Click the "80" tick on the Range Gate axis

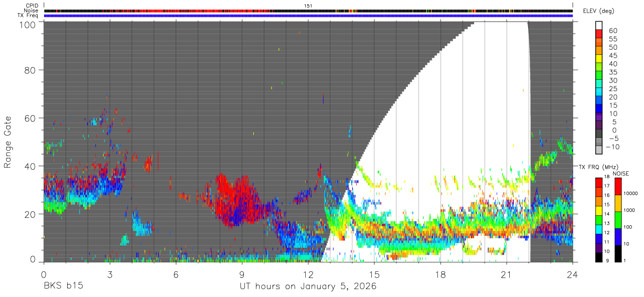30,70
